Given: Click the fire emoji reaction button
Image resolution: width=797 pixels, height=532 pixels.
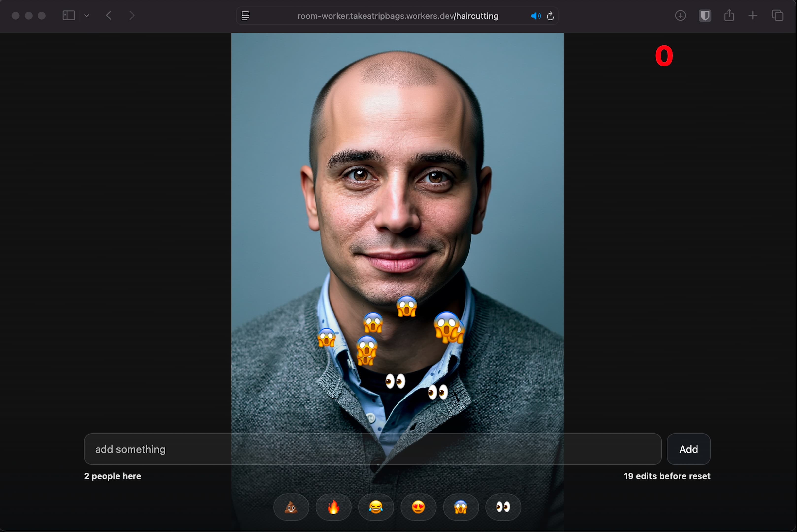Looking at the screenshot, I should tap(333, 507).
